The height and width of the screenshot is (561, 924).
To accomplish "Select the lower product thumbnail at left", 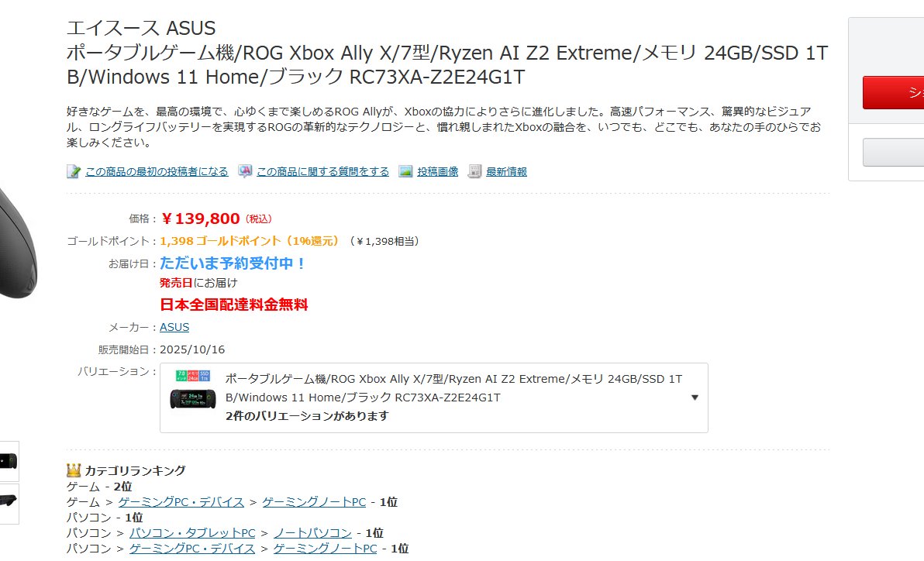I will pos(9,504).
